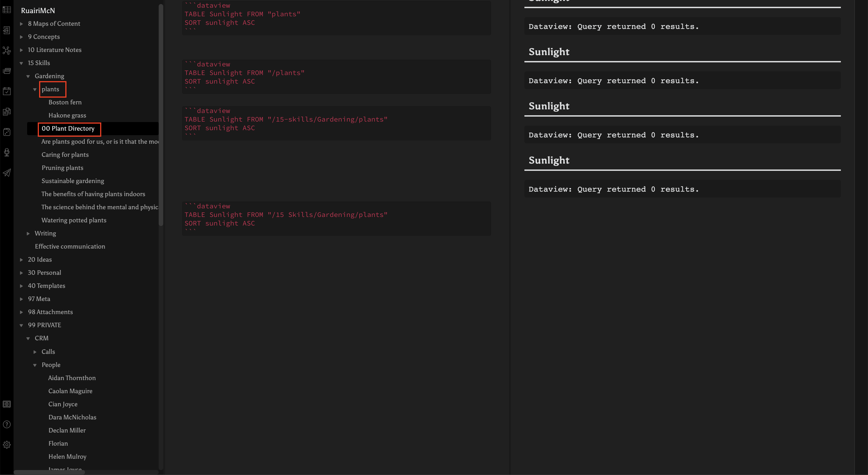
Task: Open the Effective communication note
Action: click(x=70, y=246)
